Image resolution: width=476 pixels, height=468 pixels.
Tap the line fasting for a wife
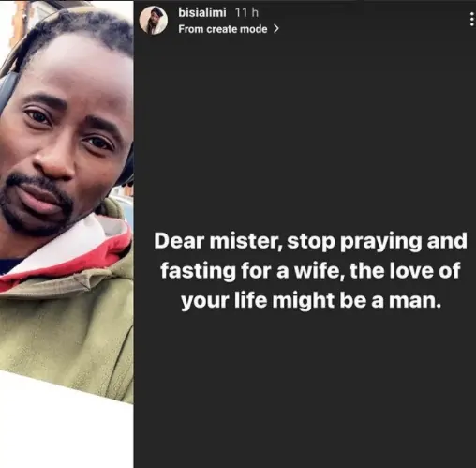point(310,271)
